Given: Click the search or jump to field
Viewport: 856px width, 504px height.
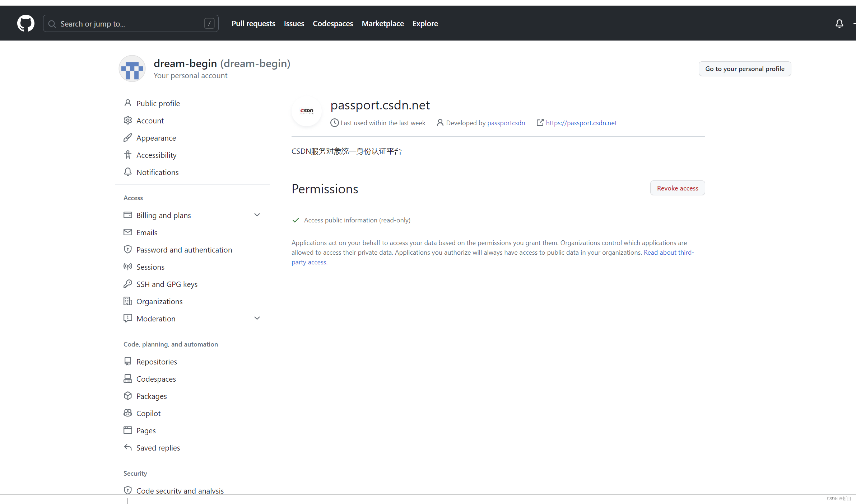Looking at the screenshot, I should [x=130, y=23].
